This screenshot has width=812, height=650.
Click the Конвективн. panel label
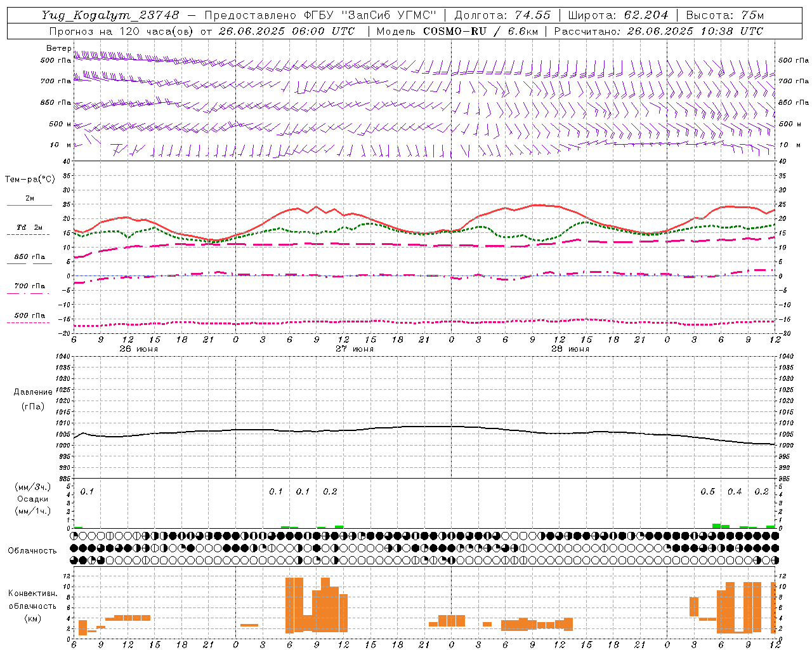click(33, 594)
